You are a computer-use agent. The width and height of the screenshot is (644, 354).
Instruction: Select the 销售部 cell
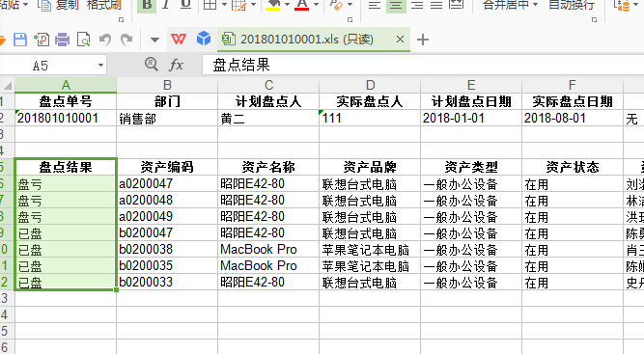point(167,118)
